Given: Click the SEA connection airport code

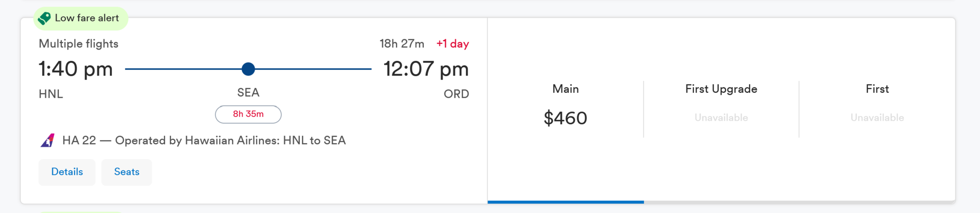Looking at the screenshot, I should click(248, 93).
